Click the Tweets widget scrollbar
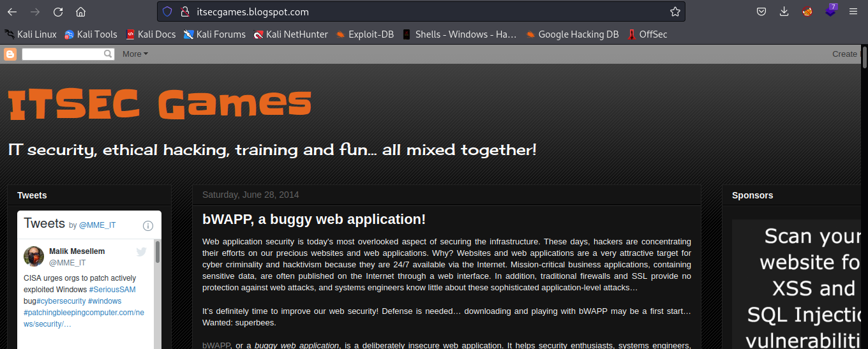The width and height of the screenshot is (868, 349). point(157,252)
